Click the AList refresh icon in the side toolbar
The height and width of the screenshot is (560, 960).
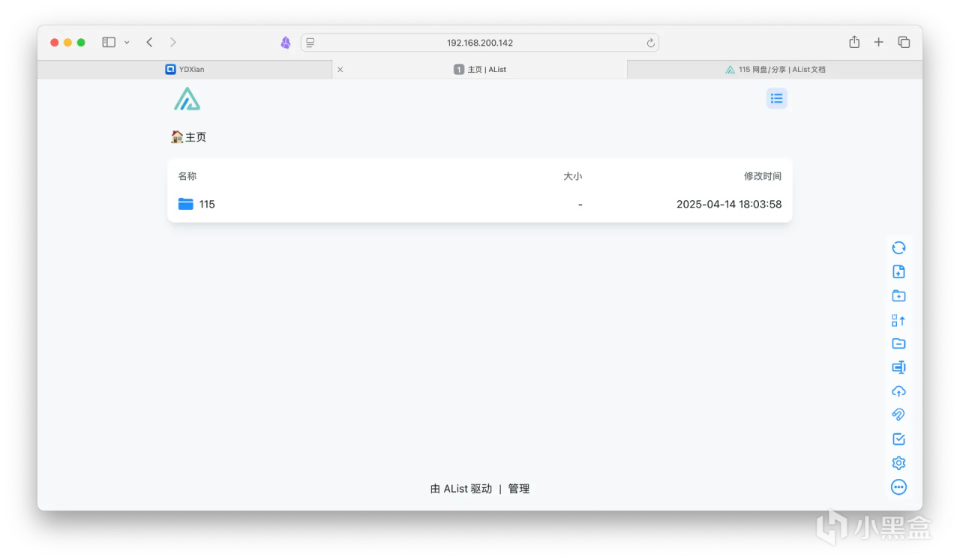point(898,248)
